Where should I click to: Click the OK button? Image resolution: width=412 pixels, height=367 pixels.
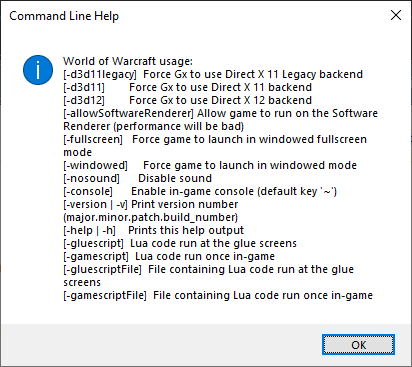click(x=358, y=345)
